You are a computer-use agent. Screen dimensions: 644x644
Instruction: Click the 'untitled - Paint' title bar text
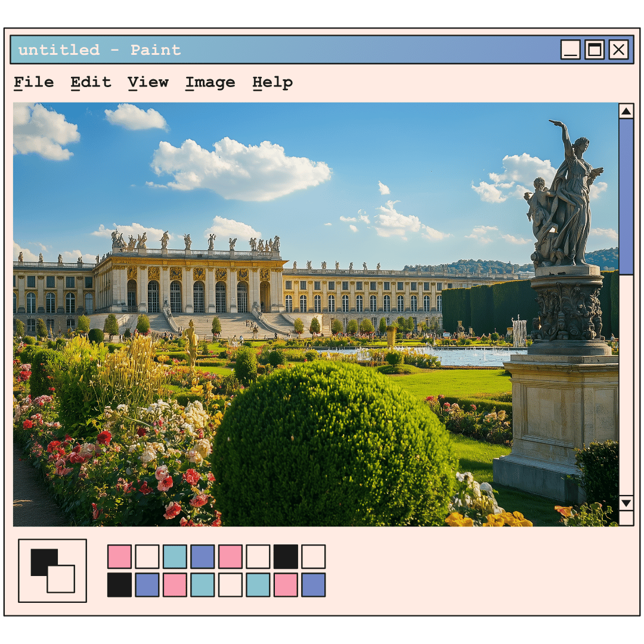click(100, 49)
